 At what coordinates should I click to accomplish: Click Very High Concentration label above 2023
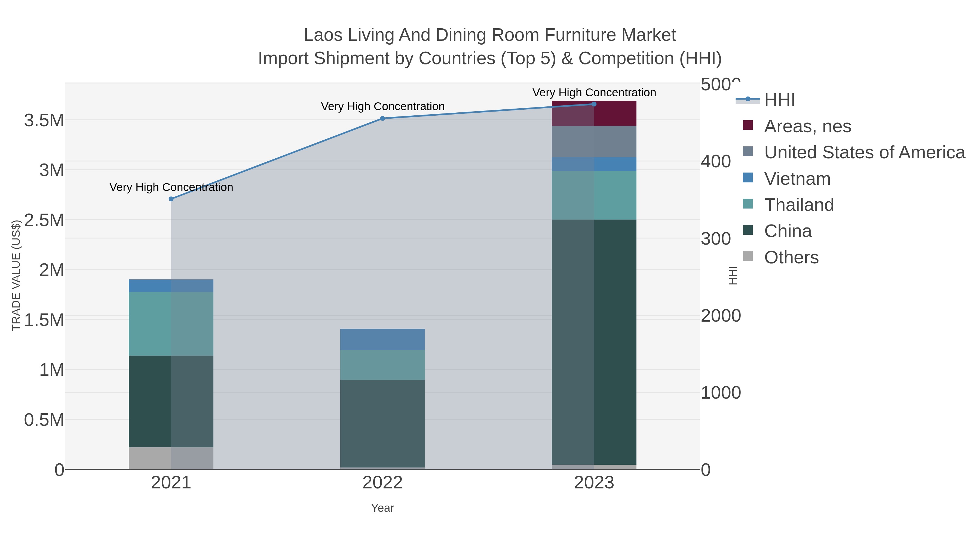(x=594, y=93)
